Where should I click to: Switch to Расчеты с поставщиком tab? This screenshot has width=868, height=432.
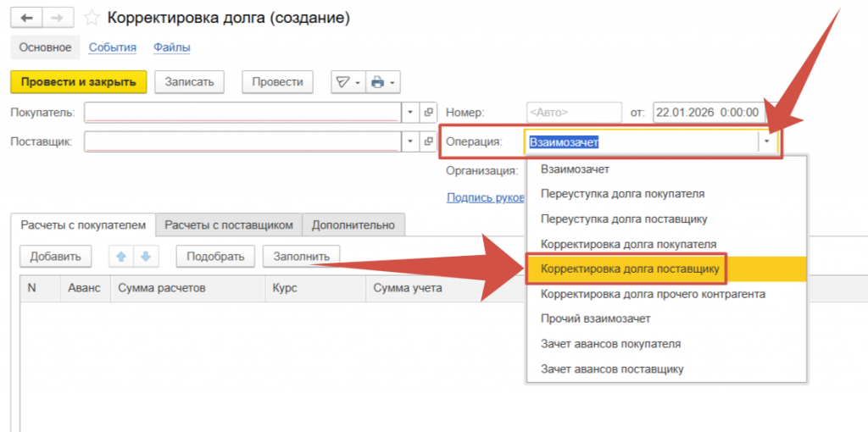(229, 225)
